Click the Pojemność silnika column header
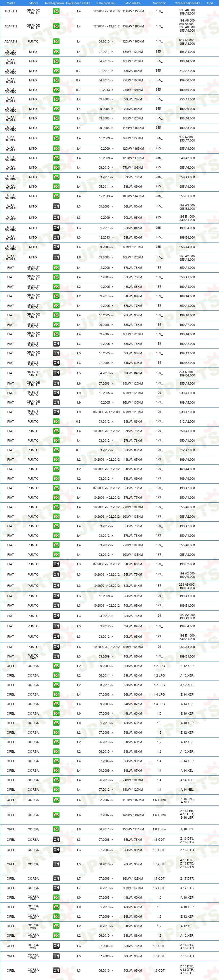219x980 pixels. coord(78,3)
